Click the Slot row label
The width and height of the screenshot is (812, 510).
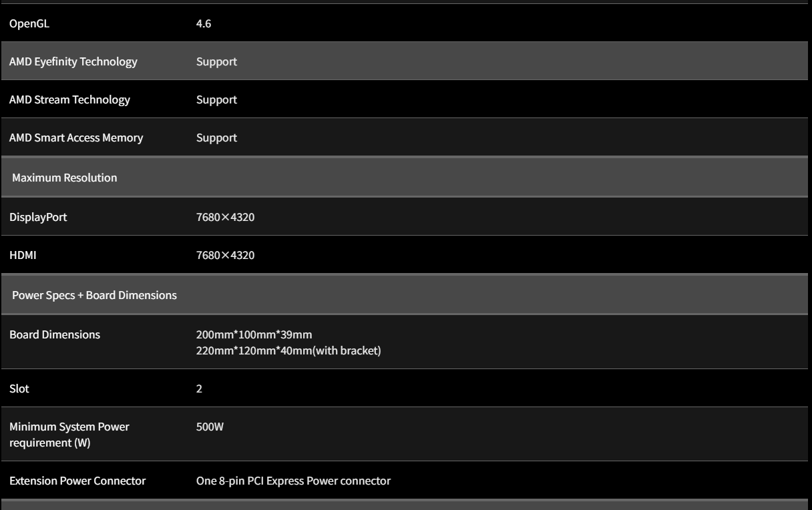point(19,389)
